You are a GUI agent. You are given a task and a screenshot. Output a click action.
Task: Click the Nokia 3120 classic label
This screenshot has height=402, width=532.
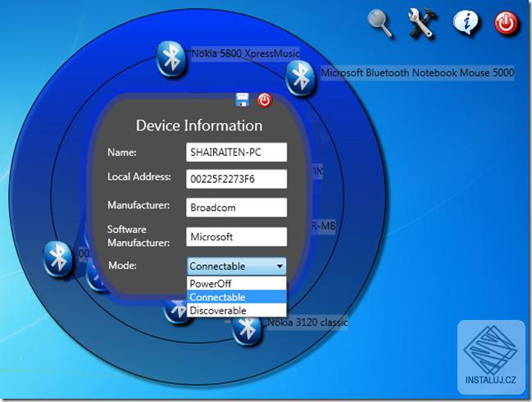coord(307,322)
